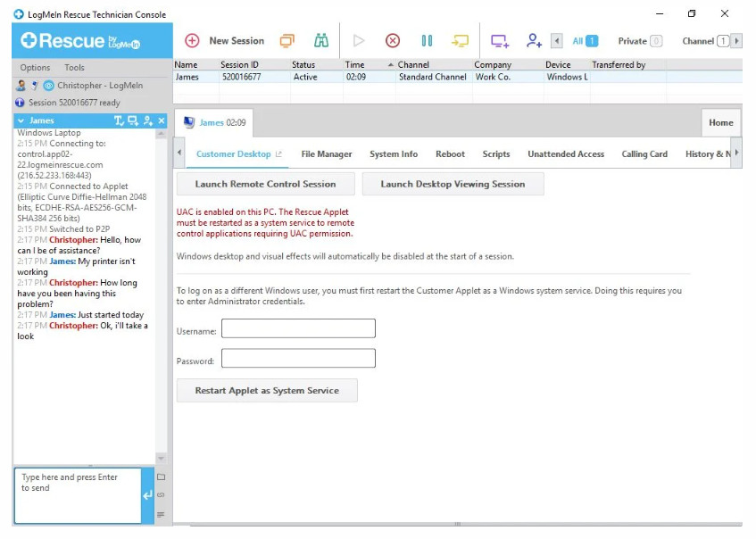Screen dimensions: 756x539
Task: Click the screen share icon in James header
Action: click(133, 120)
